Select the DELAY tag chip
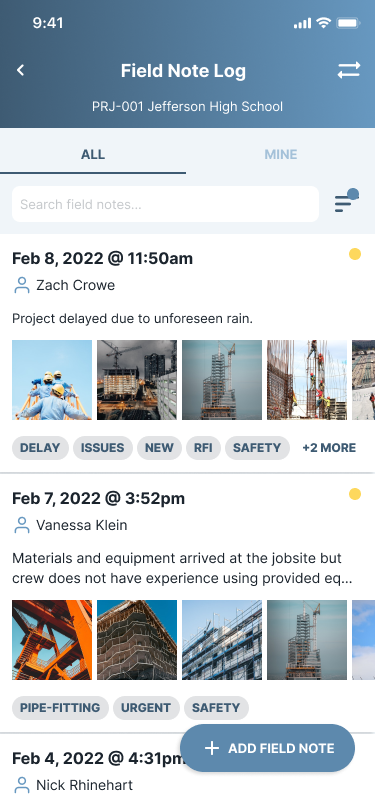Screen dimensions: 375x812 pyautogui.click(x=40, y=448)
